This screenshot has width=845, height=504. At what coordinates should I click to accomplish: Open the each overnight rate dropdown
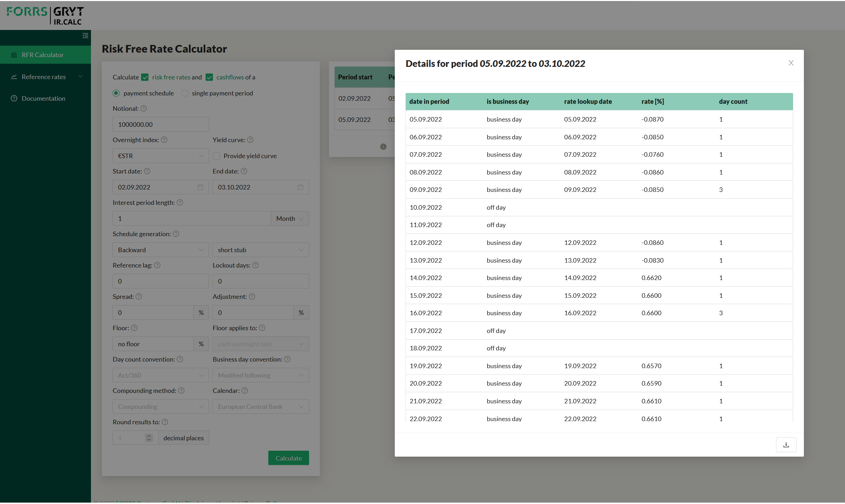(261, 344)
